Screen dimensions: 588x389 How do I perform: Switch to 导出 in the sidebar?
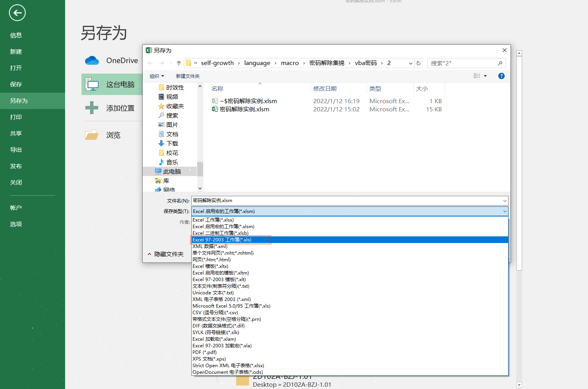pos(16,149)
